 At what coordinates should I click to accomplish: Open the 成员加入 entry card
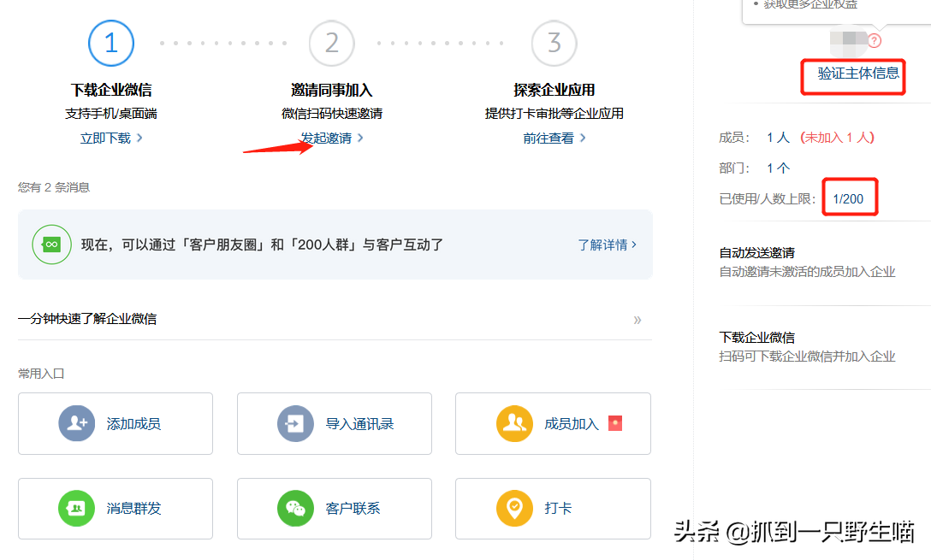coord(553,423)
